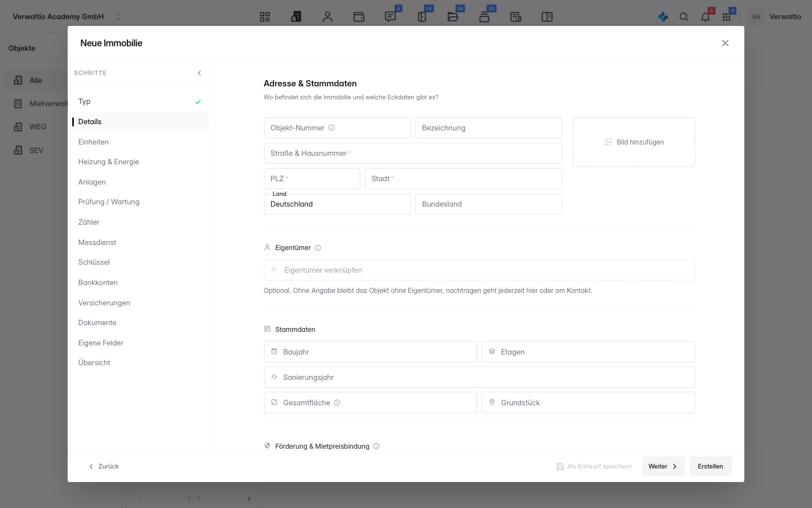Open the Übersicht step

click(x=140, y=363)
